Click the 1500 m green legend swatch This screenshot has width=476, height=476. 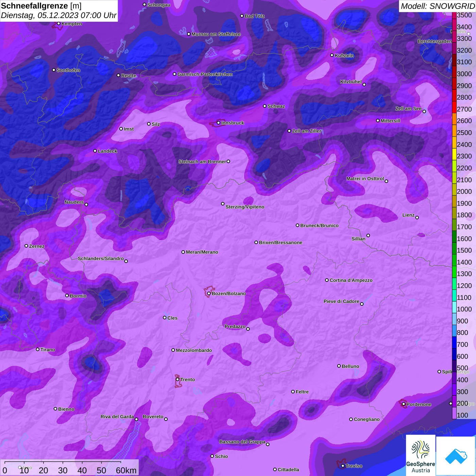[454, 248]
